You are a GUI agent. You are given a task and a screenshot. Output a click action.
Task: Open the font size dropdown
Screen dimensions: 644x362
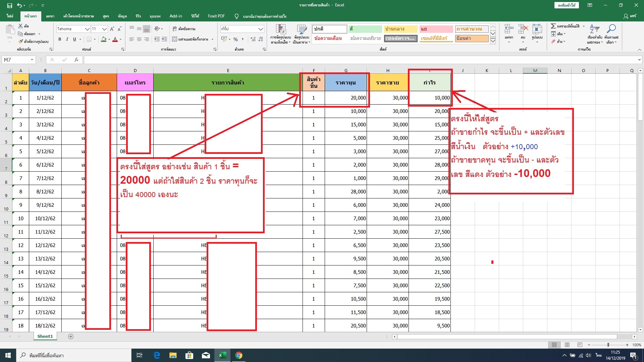coord(104,29)
